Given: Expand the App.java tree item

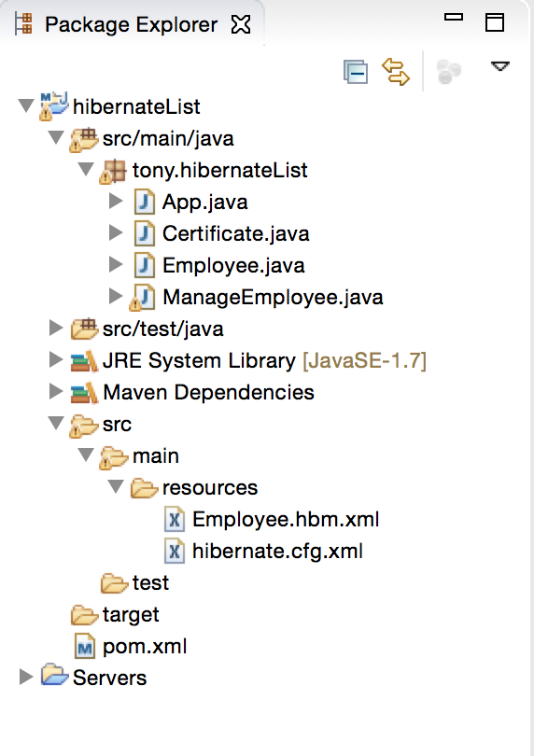Looking at the screenshot, I should 116,201.
